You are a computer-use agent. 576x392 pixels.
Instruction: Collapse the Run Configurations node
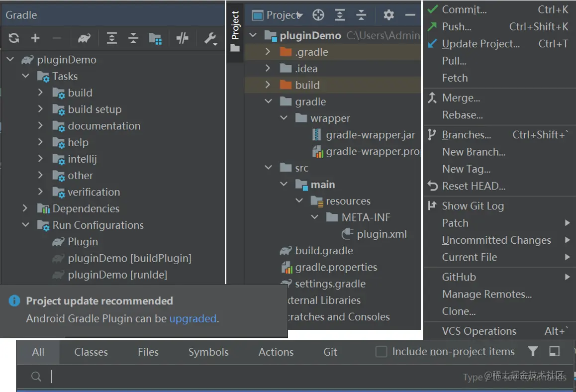(25, 224)
